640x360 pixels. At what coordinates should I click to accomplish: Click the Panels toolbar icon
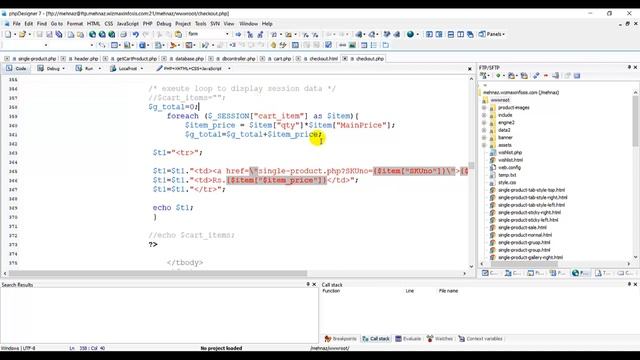(482, 34)
